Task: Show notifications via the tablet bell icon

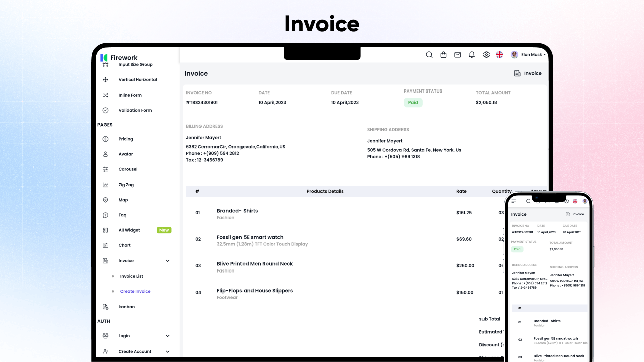Action: coord(472,55)
